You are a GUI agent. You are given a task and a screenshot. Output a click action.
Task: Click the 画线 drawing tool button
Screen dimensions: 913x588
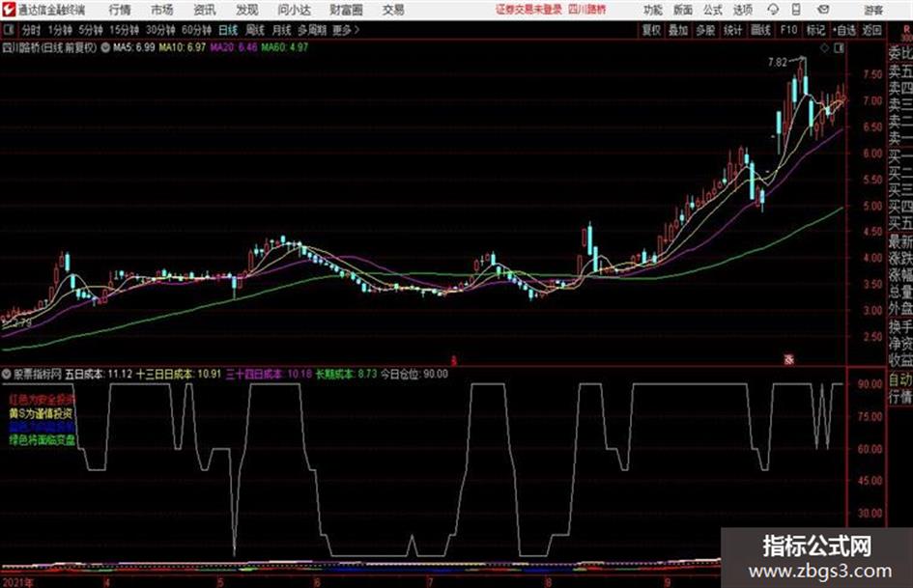pos(760,30)
